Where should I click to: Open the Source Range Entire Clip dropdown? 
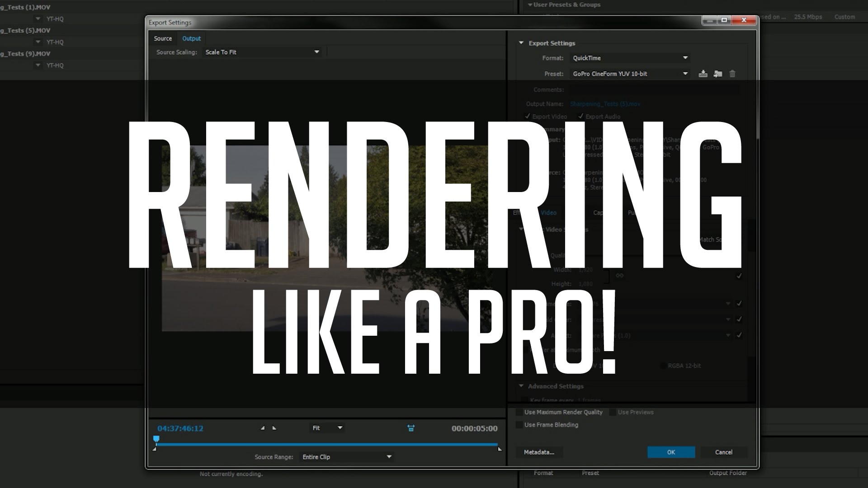pyautogui.click(x=346, y=457)
